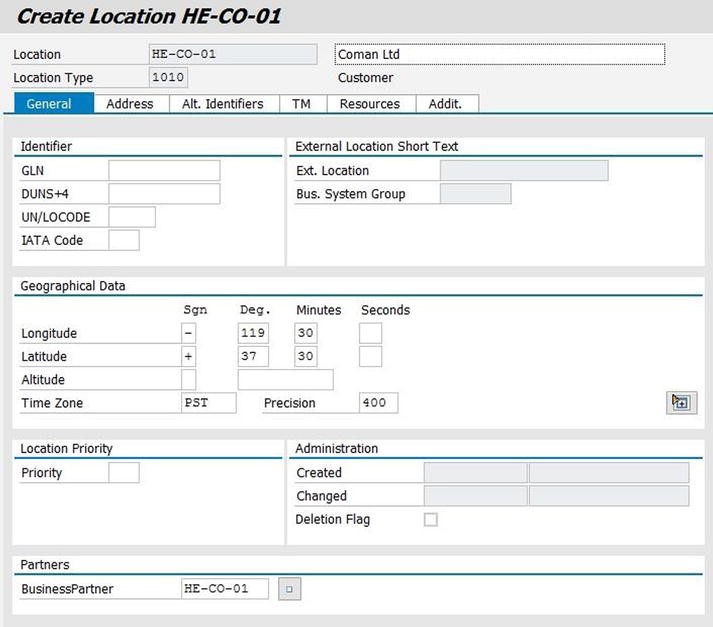Click the Longitude degrees field 119
Screen dimensions: 713x627
tap(253, 333)
